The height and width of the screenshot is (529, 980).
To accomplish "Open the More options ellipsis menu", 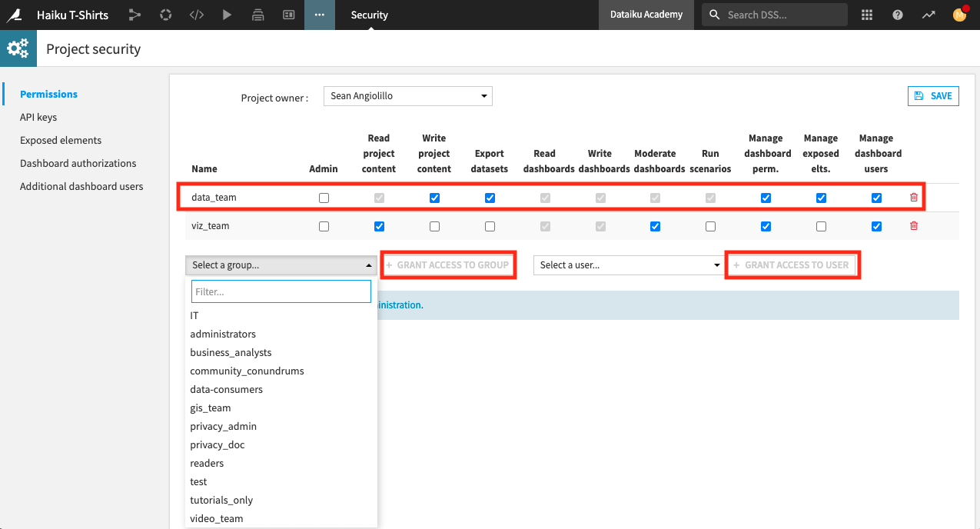I will tap(320, 15).
